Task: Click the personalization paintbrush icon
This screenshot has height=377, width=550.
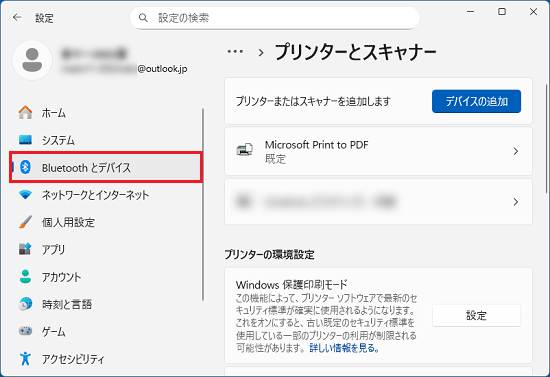Action: (25, 222)
